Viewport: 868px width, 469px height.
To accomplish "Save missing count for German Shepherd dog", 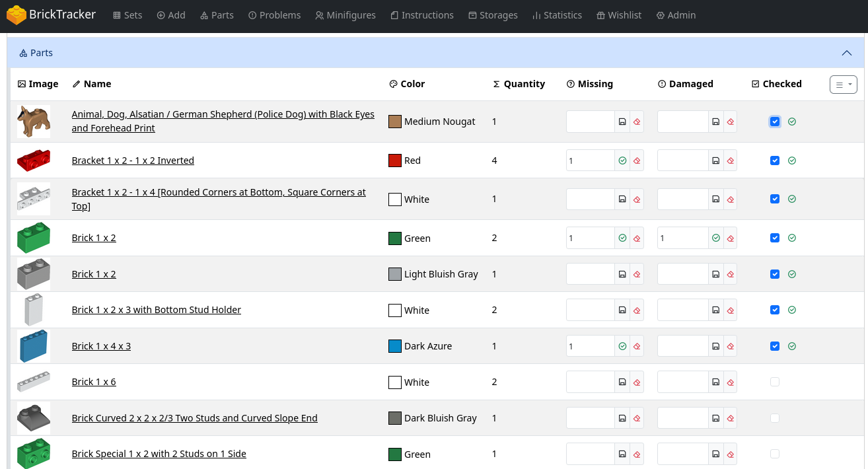I will 622,122.
